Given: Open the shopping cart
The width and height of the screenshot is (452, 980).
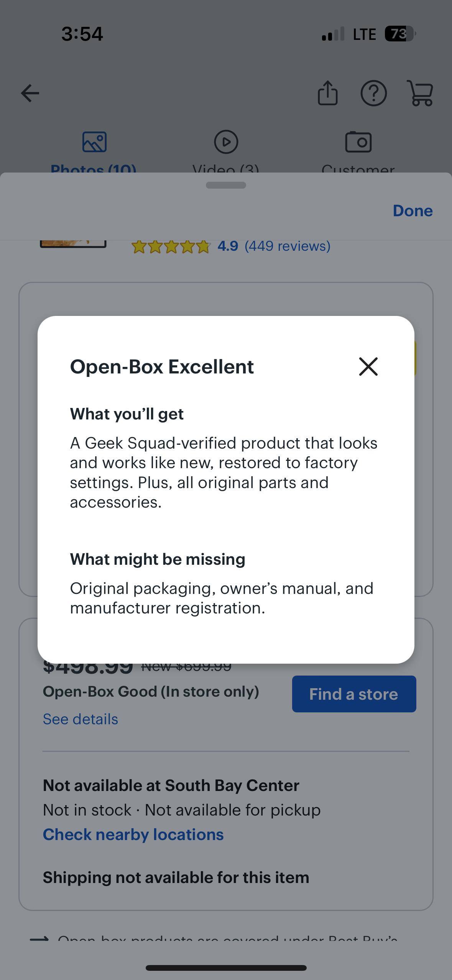Looking at the screenshot, I should coord(421,93).
